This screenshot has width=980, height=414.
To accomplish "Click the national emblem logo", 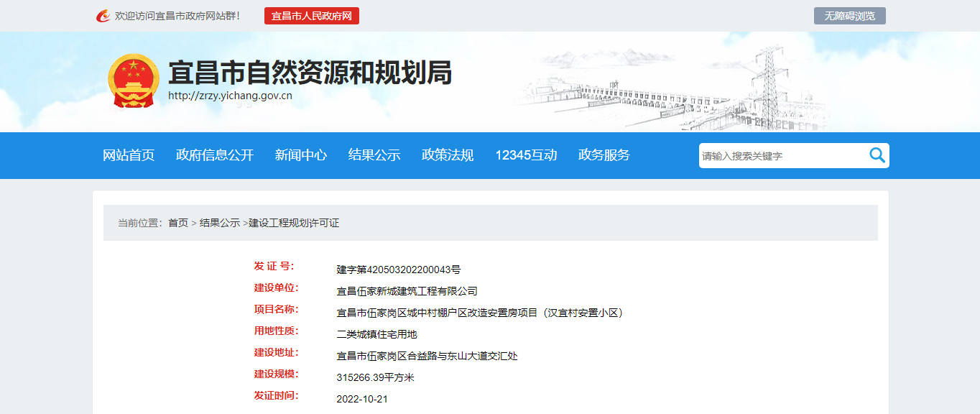I will click(x=133, y=80).
